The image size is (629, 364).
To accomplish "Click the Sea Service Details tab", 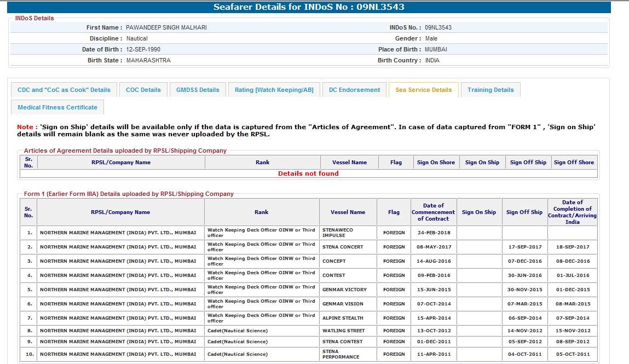I will (x=423, y=90).
